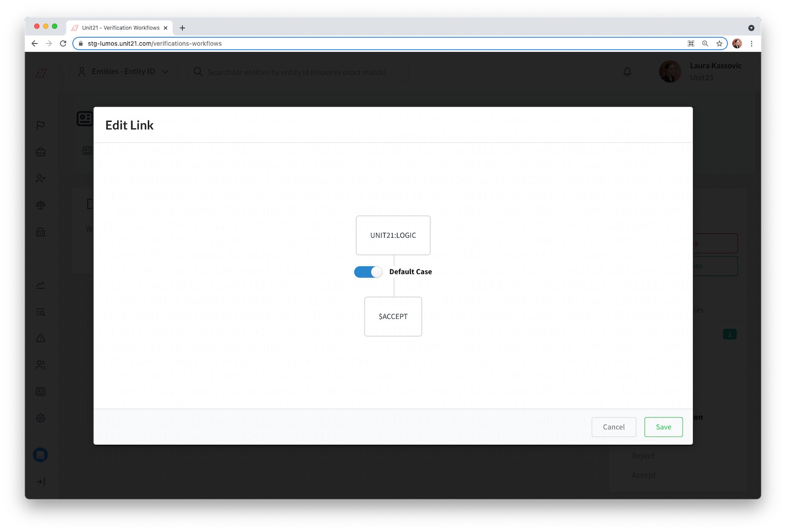
Task: Open the Entities - Entity ID dropdown
Action: (124, 72)
